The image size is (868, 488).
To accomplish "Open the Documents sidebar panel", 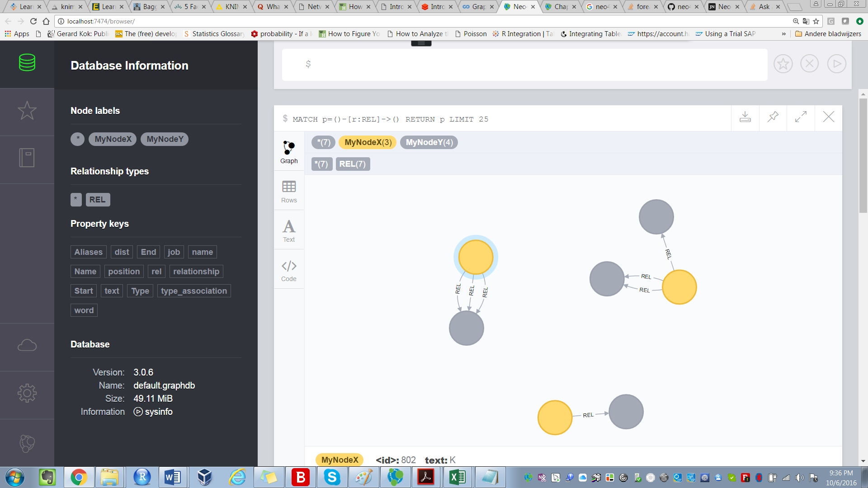I will (27, 157).
